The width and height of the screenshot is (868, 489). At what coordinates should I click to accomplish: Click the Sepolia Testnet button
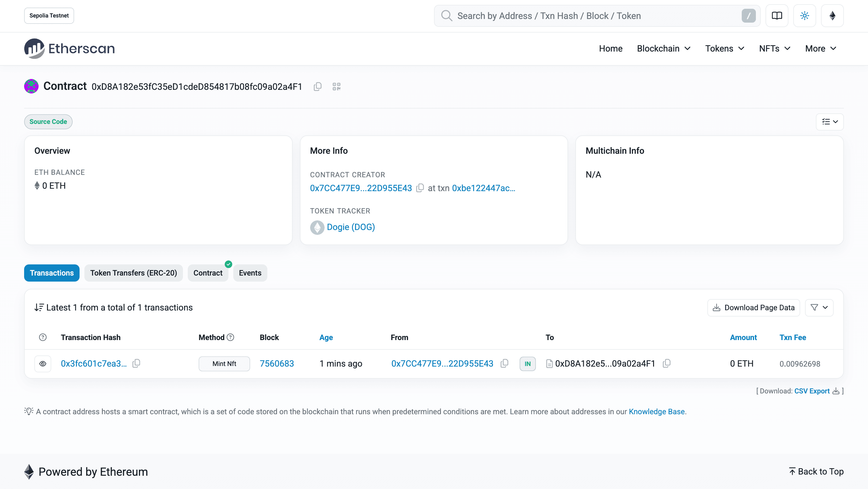coord(49,16)
